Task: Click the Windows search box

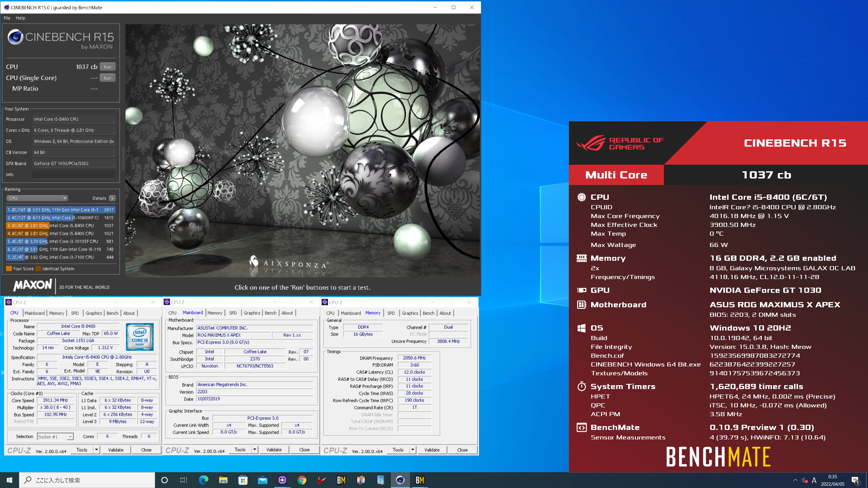Action: click(x=87, y=480)
